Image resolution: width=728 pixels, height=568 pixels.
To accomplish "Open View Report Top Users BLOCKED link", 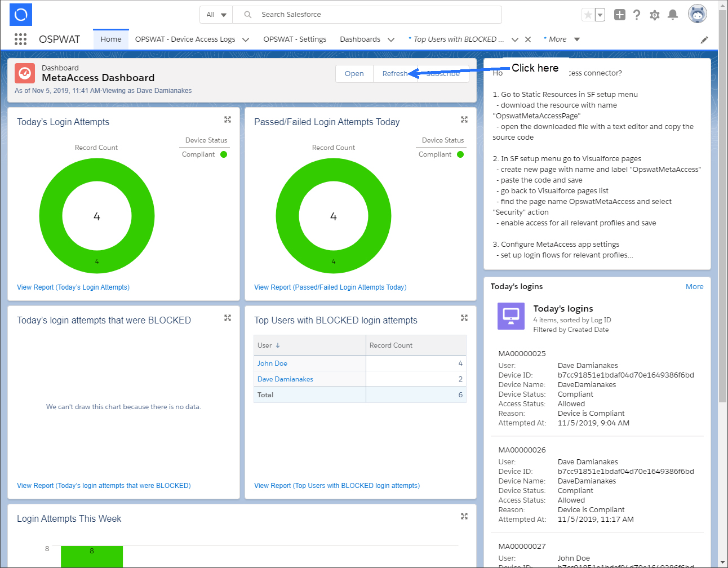I will pos(337,486).
